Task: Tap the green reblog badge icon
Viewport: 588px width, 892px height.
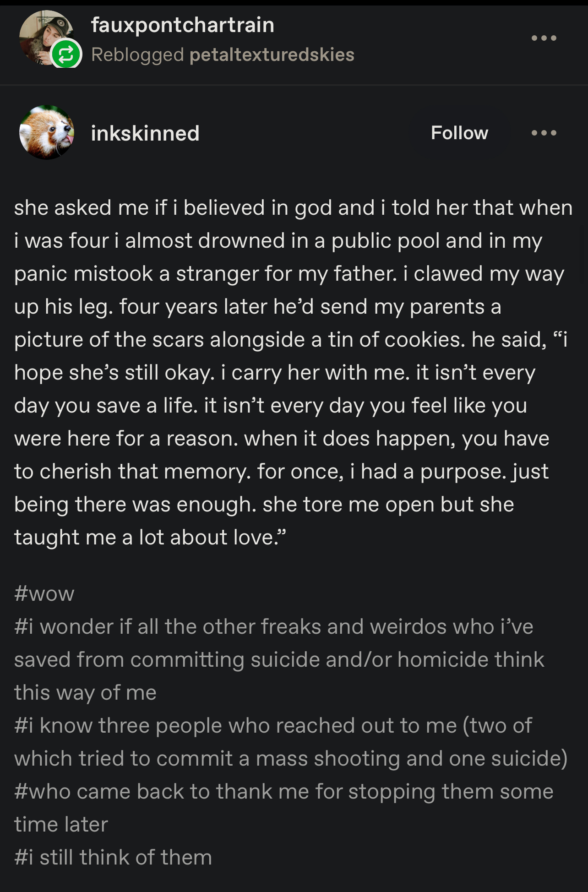Action: pyautogui.click(x=66, y=54)
